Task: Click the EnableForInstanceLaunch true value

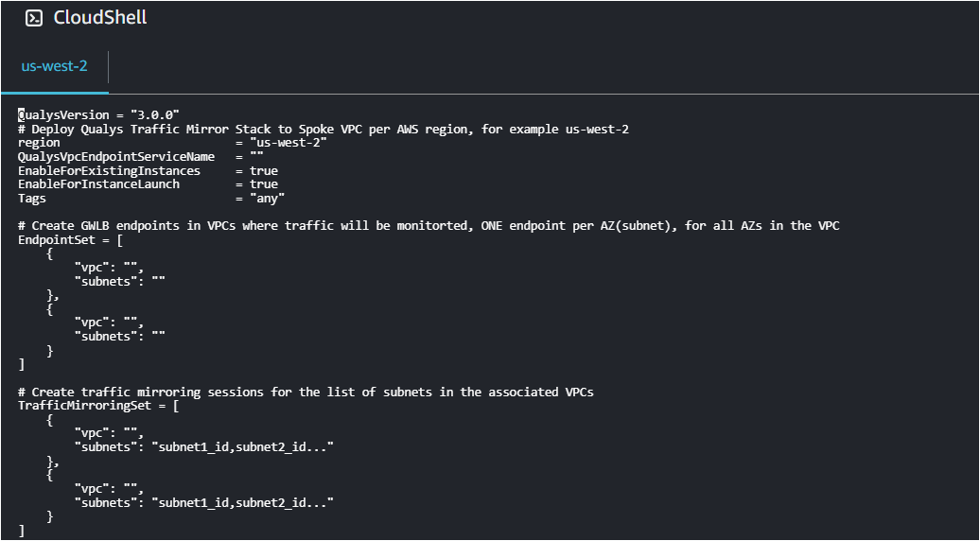Action: click(264, 184)
